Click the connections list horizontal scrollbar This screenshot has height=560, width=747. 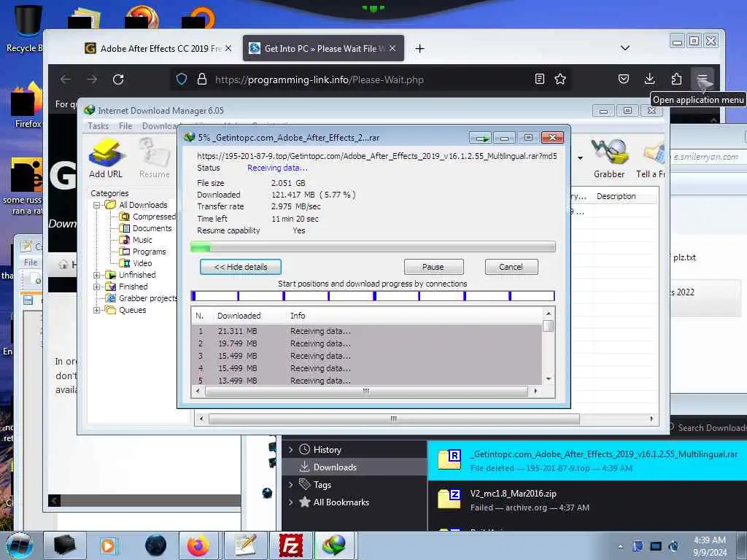366,391
